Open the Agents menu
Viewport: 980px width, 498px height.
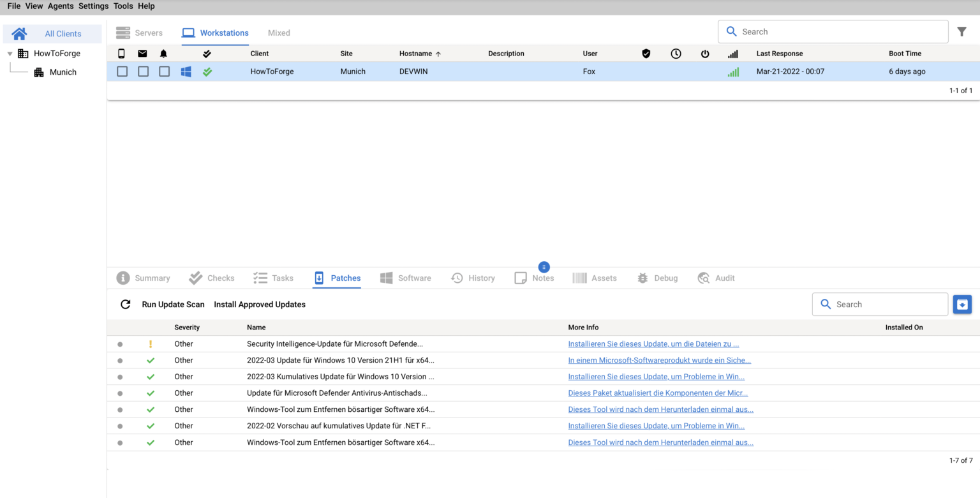point(61,6)
